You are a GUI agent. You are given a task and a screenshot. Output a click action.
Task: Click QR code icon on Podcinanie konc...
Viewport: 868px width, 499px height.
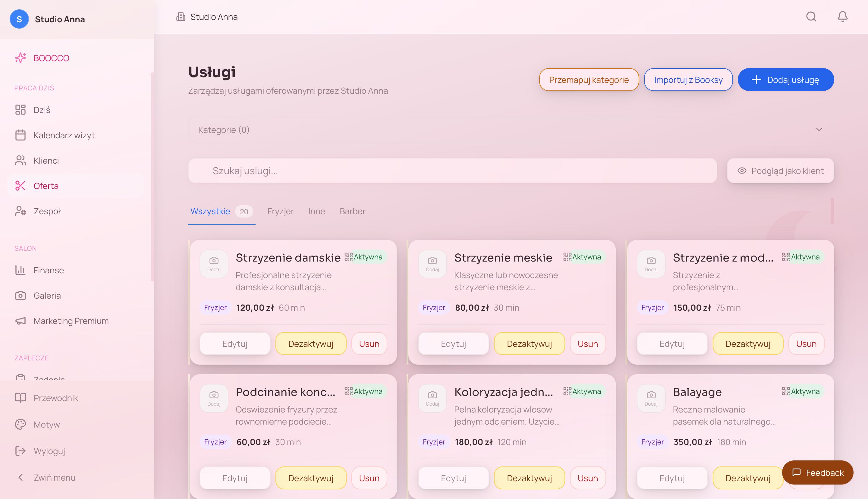point(348,391)
